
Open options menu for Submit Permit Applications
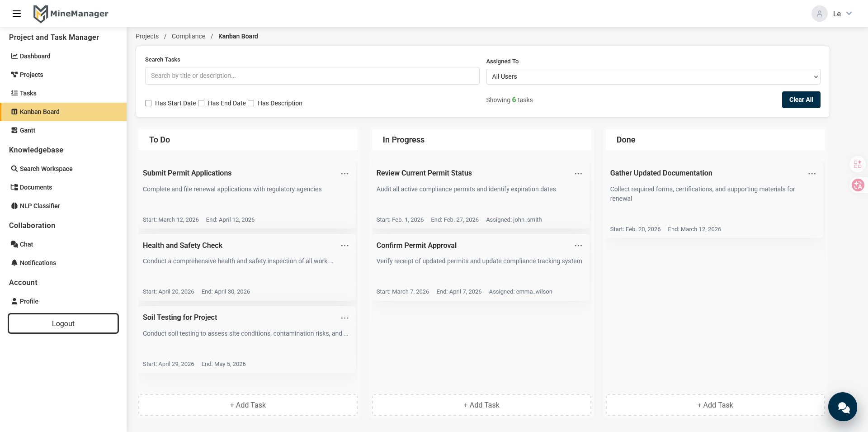344,174
